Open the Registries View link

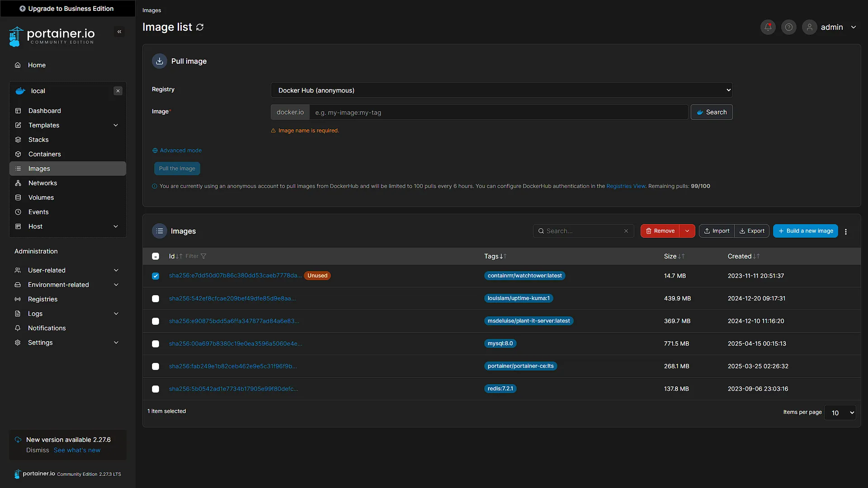626,186
